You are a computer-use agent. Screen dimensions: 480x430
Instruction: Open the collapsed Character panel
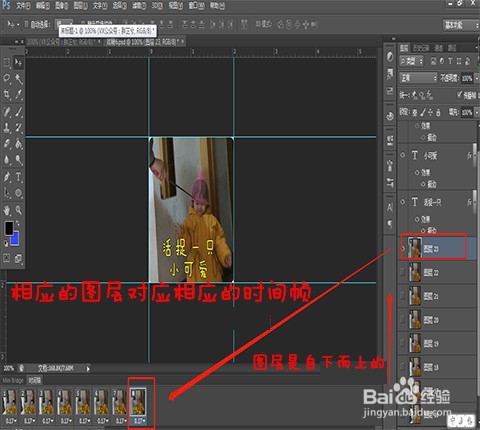click(390, 208)
